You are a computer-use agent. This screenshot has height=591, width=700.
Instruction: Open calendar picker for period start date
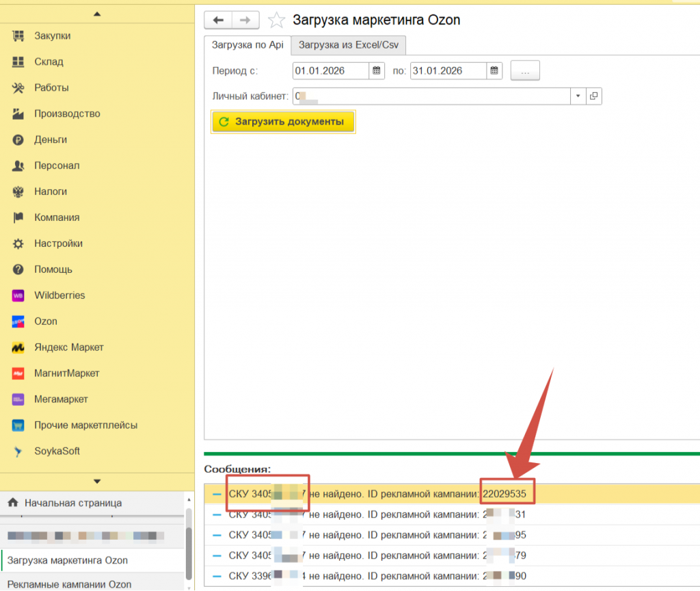pos(377,70)
